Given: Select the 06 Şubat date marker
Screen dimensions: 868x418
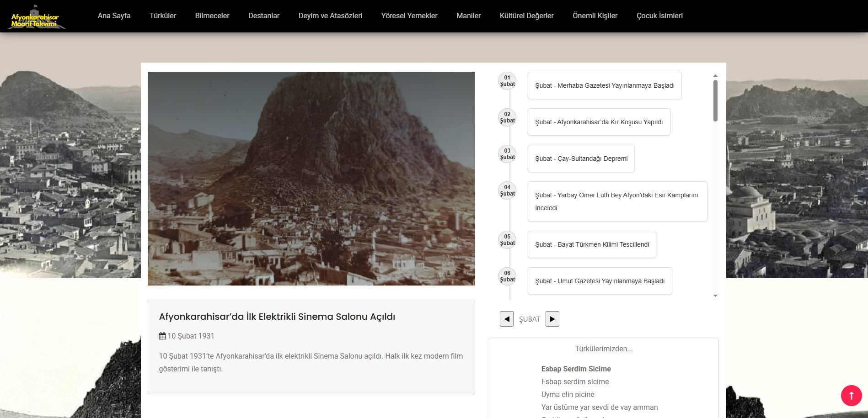Looking at the screenshot, I should click(507, 276).
